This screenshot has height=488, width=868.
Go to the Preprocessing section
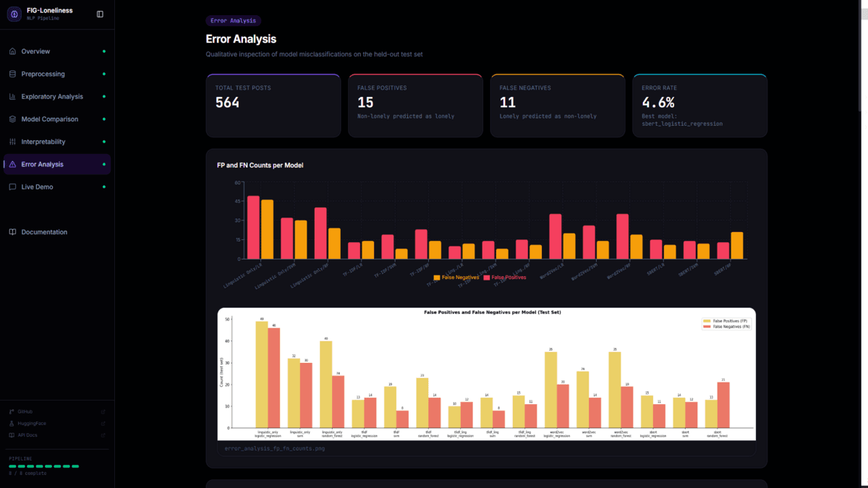point(57,74)
